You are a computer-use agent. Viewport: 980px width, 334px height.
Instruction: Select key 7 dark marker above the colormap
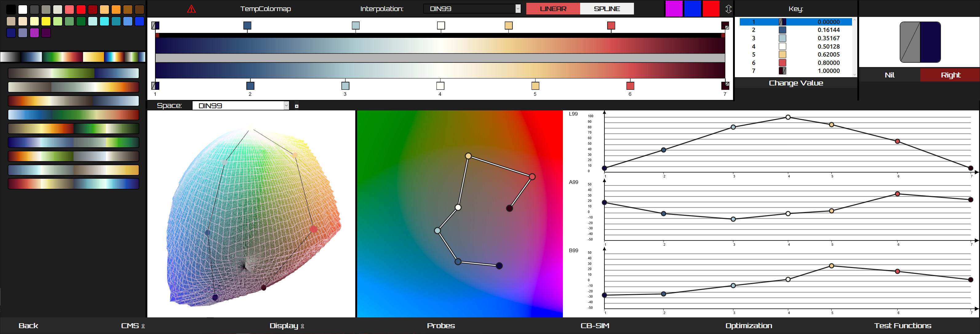point(725,26)
